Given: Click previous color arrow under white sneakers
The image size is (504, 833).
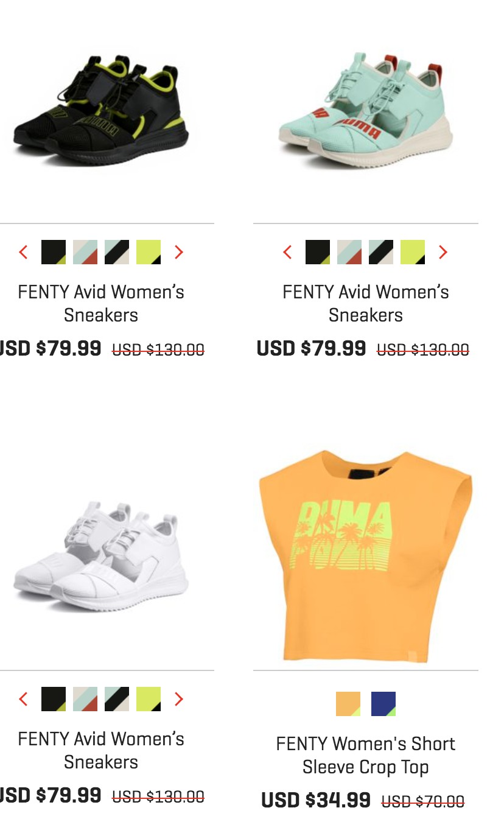Looking at the screenshot, I should 24,699.
